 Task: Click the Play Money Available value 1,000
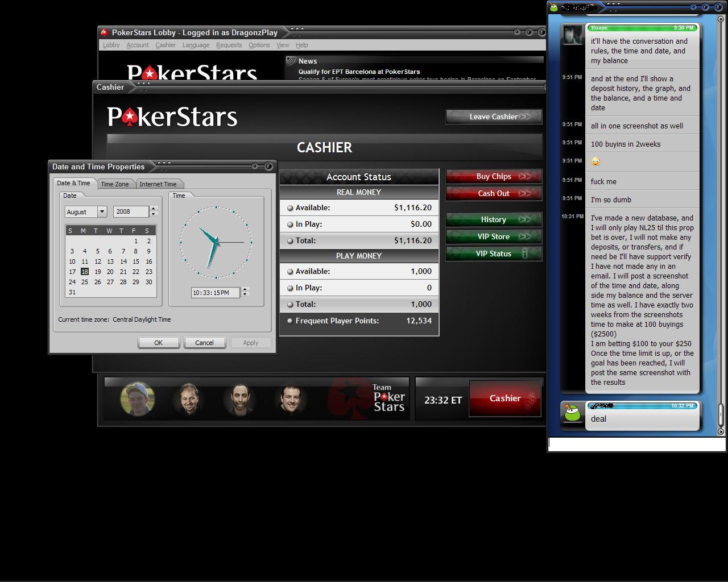pyautogui.click(x=421, y=271)
